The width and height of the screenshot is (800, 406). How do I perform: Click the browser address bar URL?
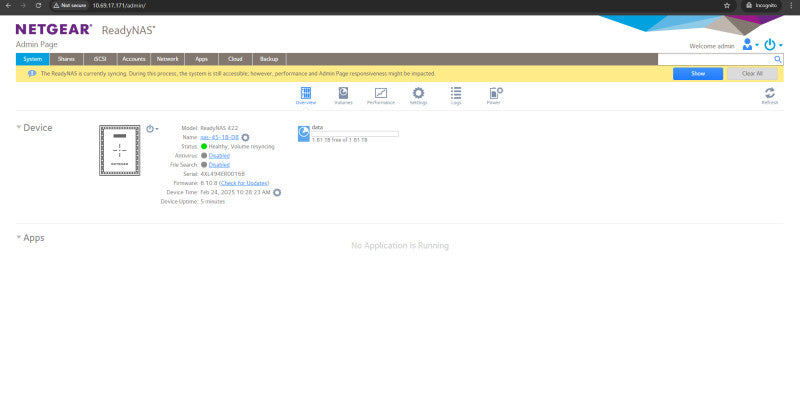119,5
